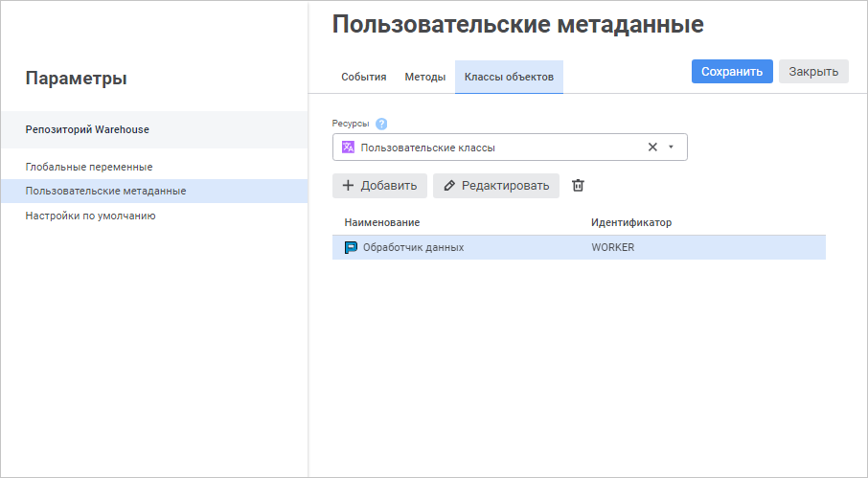Select Пользовательские метаданные in the sidebar
This screenshot has width=868, height=478.
tap(105, 191)
